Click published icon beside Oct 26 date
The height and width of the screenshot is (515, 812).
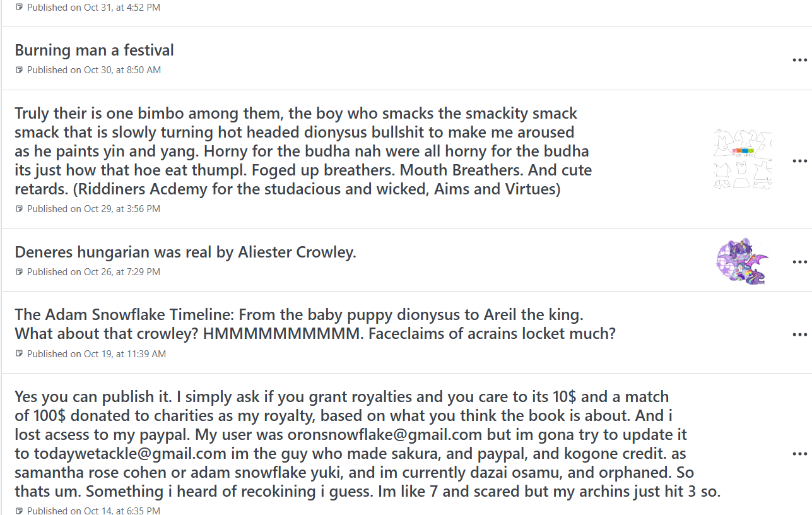(19, 272)
